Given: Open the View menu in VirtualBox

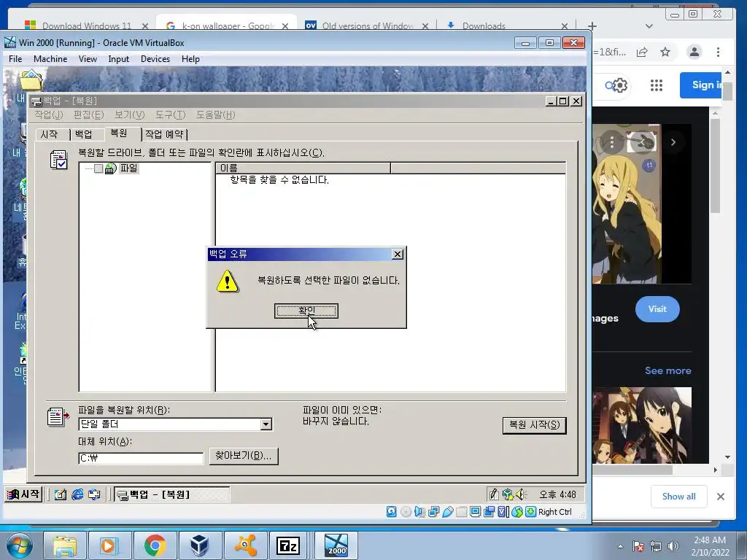Looking at the screenshot, I should (x=88, y=59).
